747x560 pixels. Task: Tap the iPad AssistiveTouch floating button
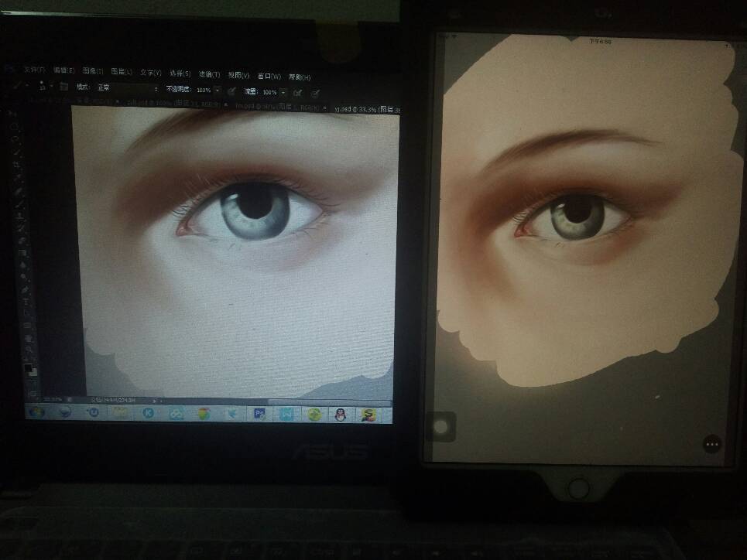pyautogui.click(x=441, y=426)
